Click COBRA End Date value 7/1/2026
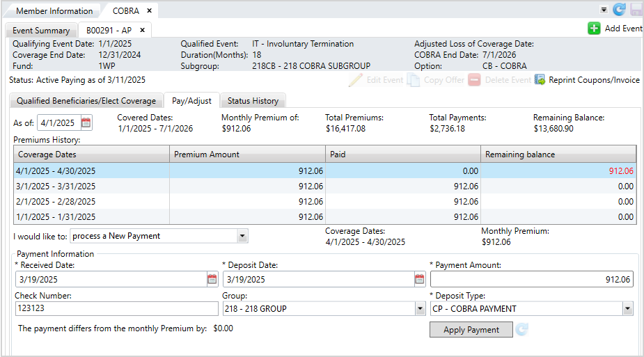 click(499, 55)
